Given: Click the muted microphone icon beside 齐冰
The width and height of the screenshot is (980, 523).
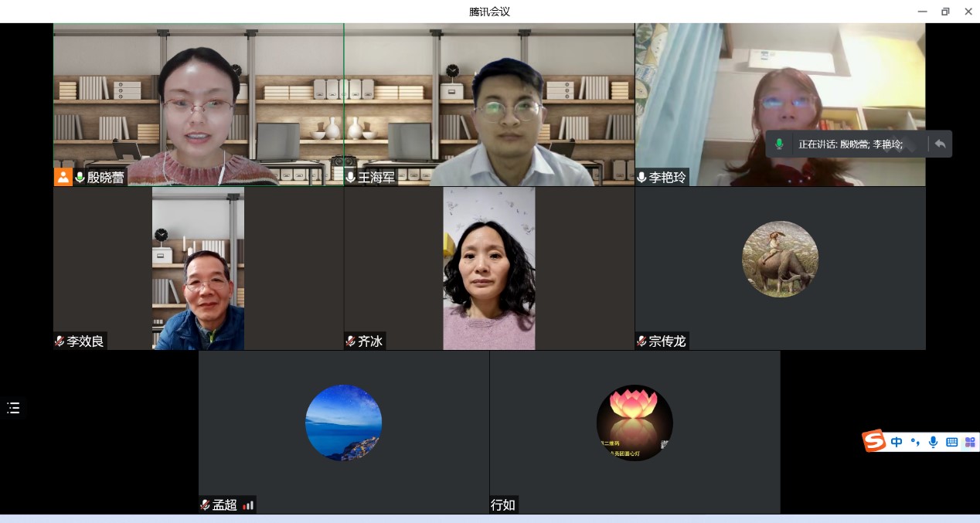Looking at the screenshot, I should click(350, 341).
